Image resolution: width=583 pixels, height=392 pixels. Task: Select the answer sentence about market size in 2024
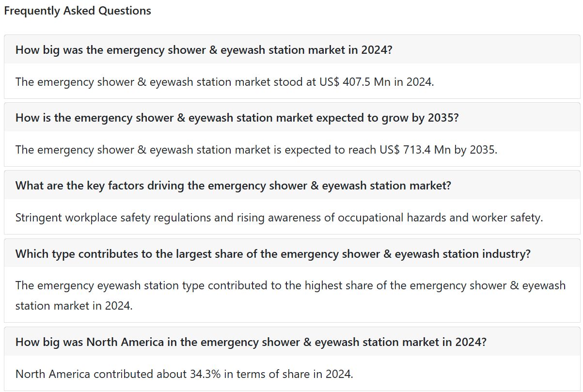pyautogui.click(x=224, y=81)
